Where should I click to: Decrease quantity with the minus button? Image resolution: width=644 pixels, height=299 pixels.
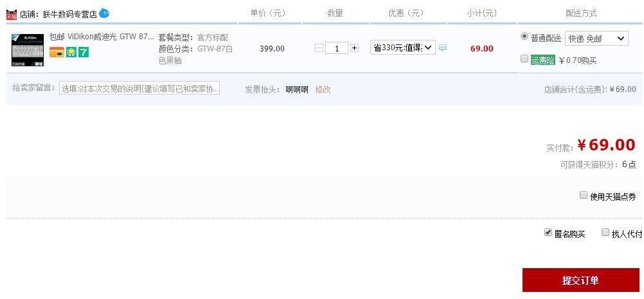point(319,48)
